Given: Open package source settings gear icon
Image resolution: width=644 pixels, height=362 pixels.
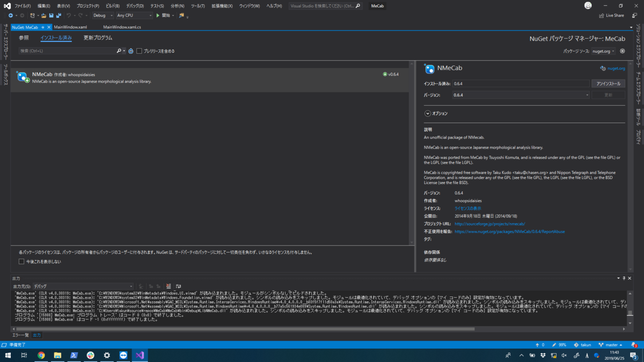Looking at the screenshot, I should pos(623,51).
